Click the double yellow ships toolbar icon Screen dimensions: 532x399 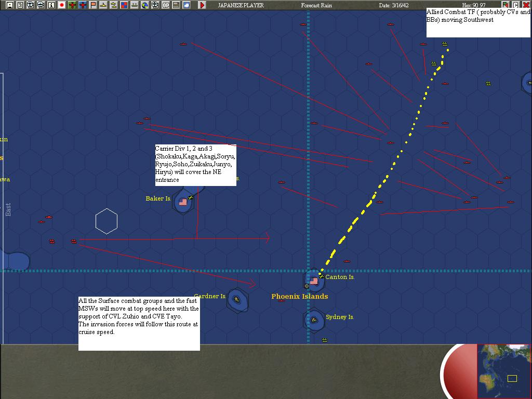114,5
